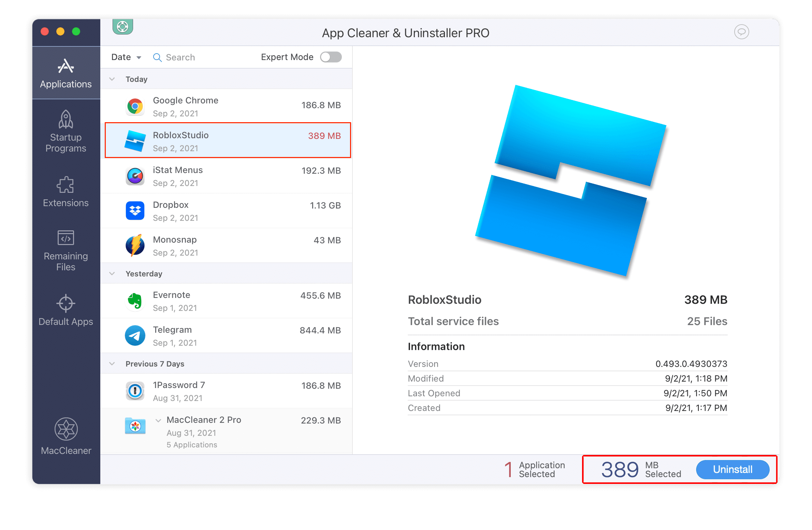Image resolution: width=812 pixels, height=530 pixels.
Task: Click the Telegram app icon
Action: pyautogui.click(x=135, y=336)
